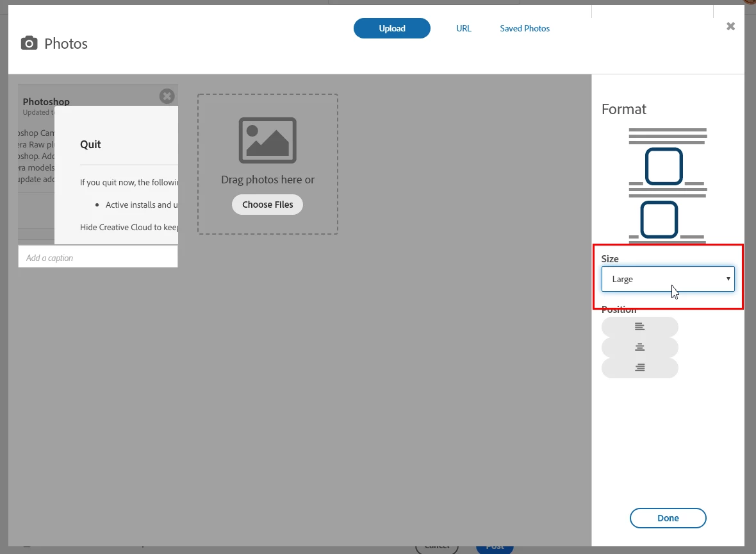756x554 pixels.
Task: Click the Drag photos here text
Action: coord(268,180)
